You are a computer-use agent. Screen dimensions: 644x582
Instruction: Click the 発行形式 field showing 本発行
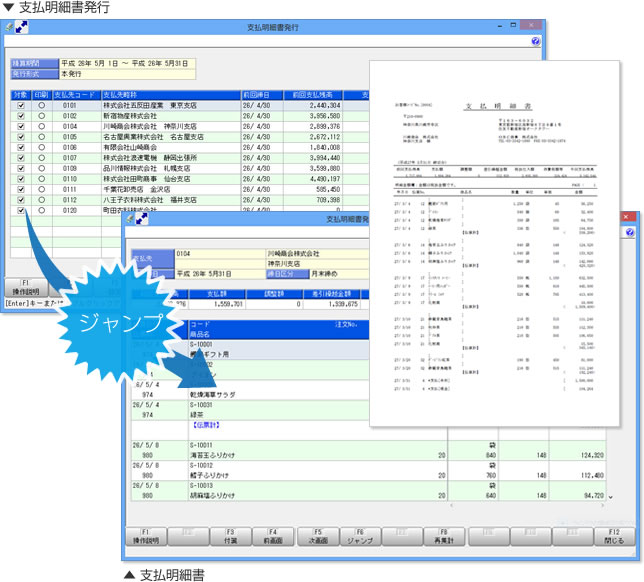coord(128,74)
